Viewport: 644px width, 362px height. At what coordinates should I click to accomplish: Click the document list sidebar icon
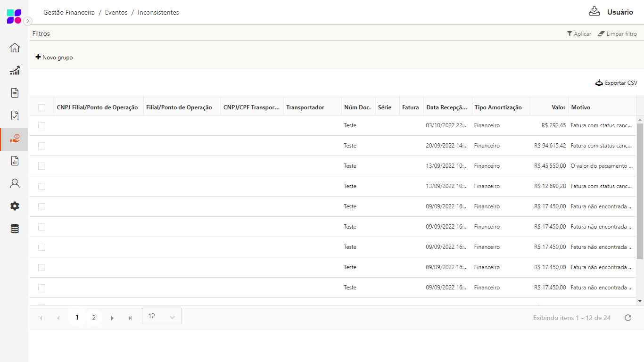tap(15, 93)
